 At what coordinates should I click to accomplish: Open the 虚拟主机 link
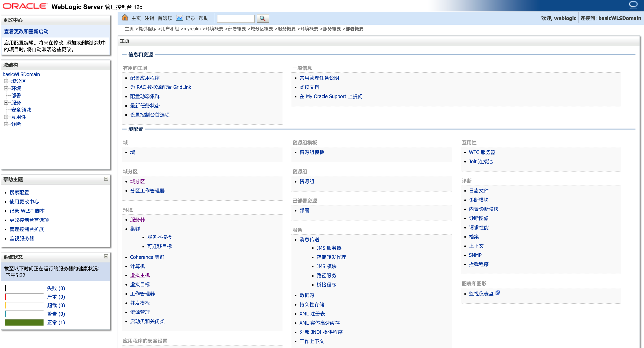140,275
